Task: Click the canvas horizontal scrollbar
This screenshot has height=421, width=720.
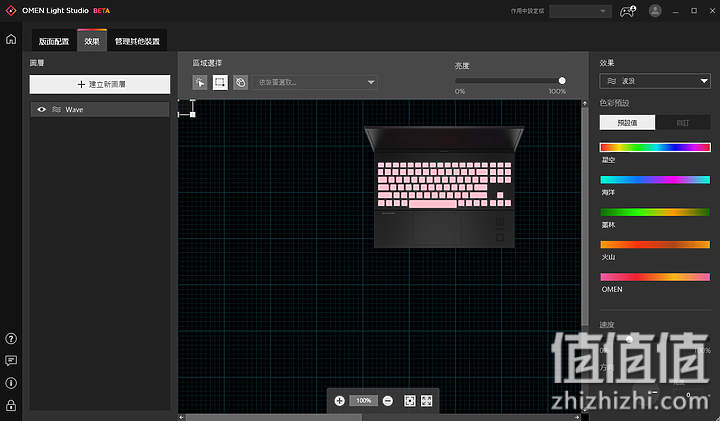Action: tap(274, 417)
